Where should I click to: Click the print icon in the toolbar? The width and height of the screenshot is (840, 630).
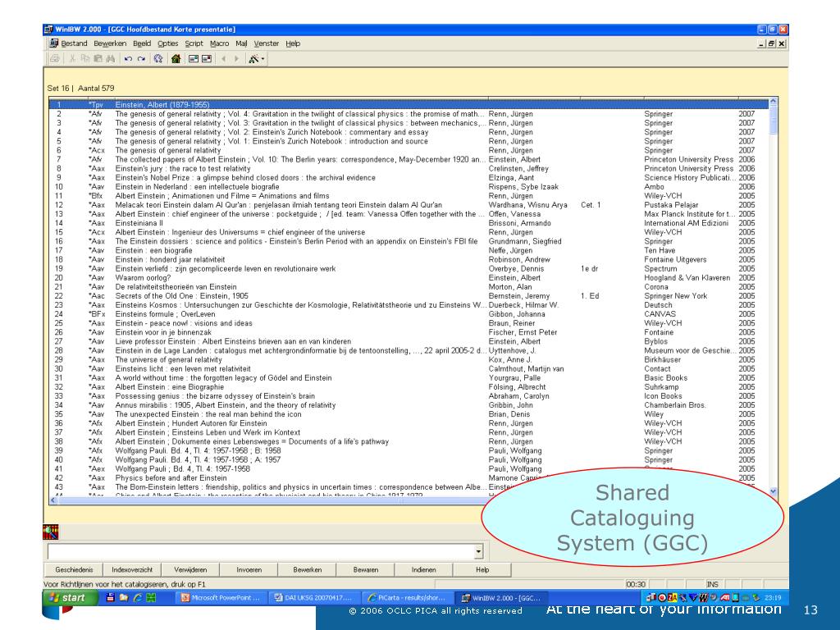(x=55, y=59)
